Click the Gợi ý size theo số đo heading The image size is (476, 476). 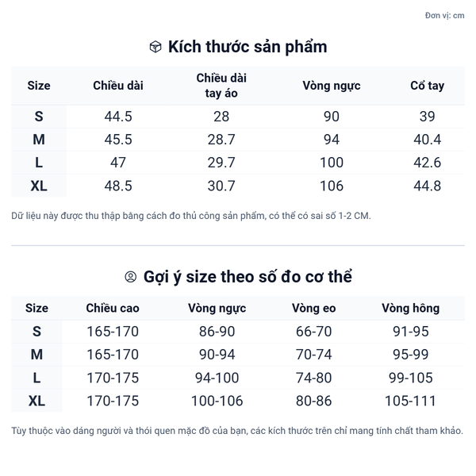click(248, 277)
